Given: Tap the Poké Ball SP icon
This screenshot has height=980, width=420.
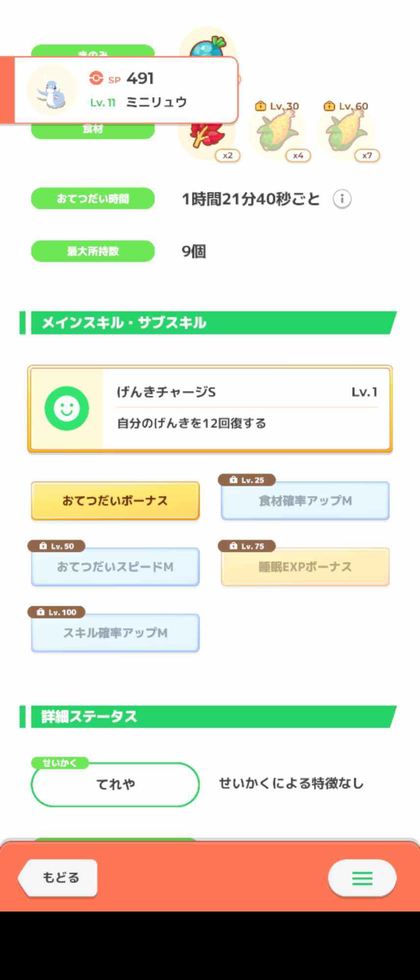Looking at the screenshot, I should (x=97, y=78).
